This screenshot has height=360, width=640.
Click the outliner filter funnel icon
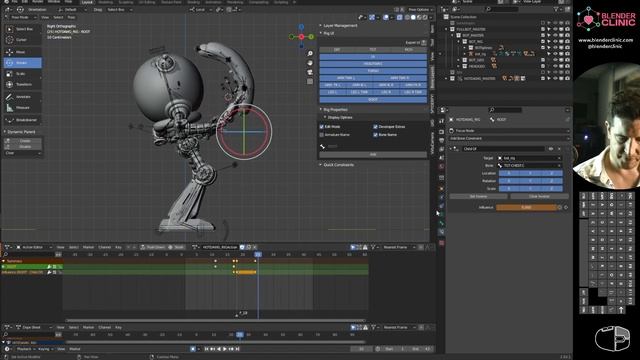pos(557,9)
